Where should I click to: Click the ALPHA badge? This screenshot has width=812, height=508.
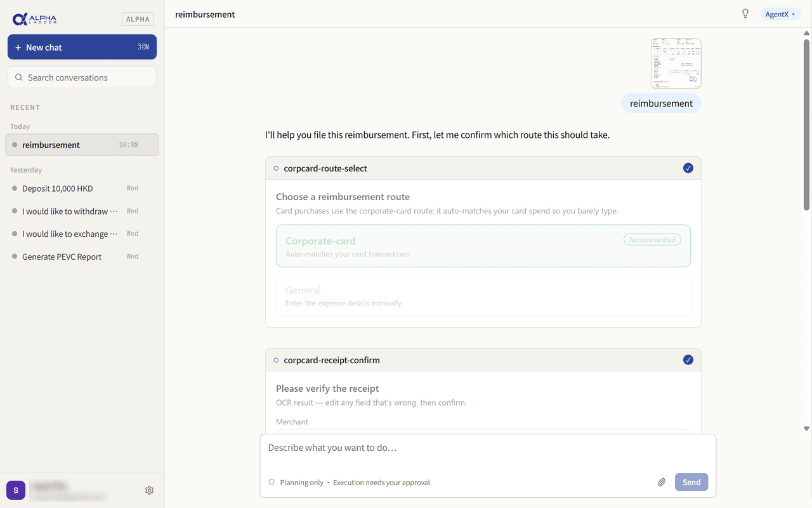138,19
